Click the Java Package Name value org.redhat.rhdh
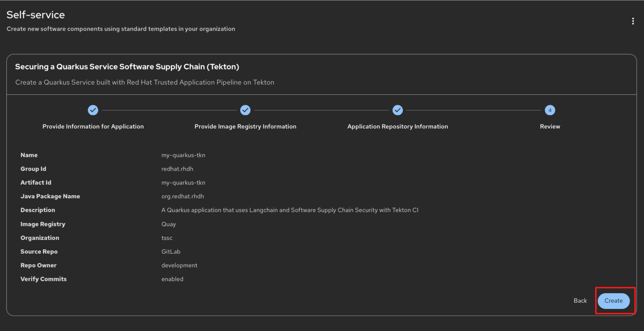Viewport: 644px width, 331px height. pyautogui.click(x=182, y=197)
